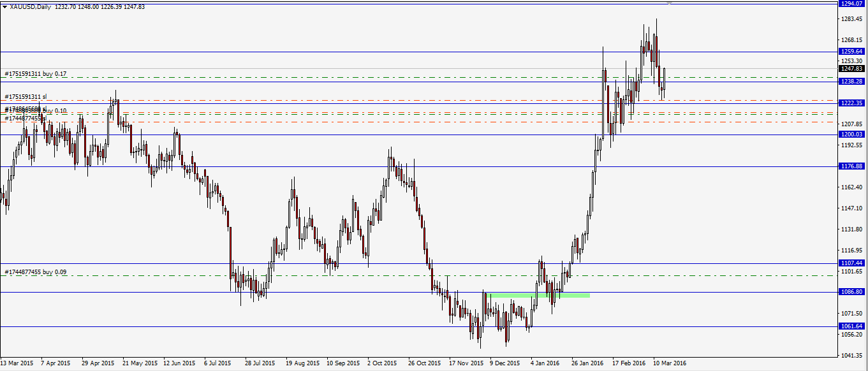Click the 1200.03 price tag
Image resolution: width=868 pixels, height=371 pixels.
852,135
